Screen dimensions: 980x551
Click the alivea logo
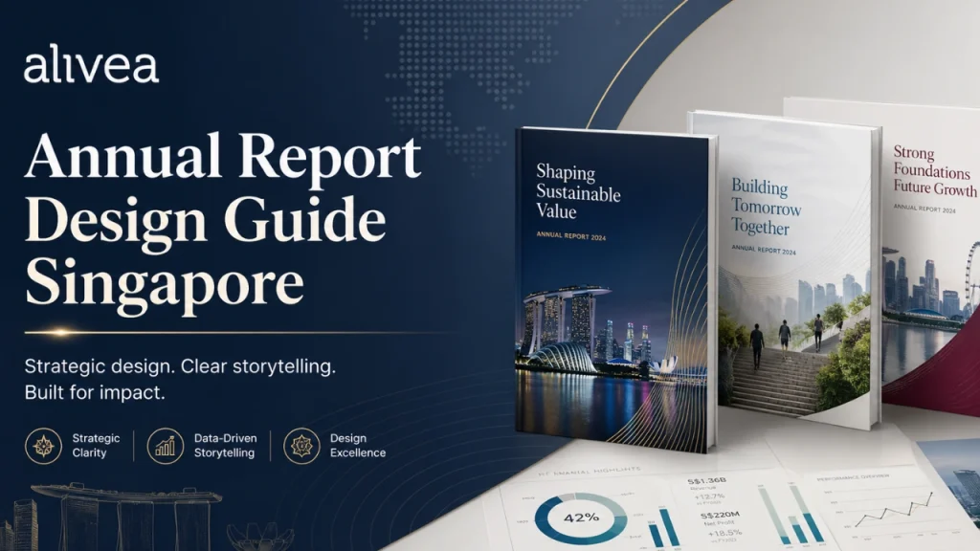tap(91, 64)
